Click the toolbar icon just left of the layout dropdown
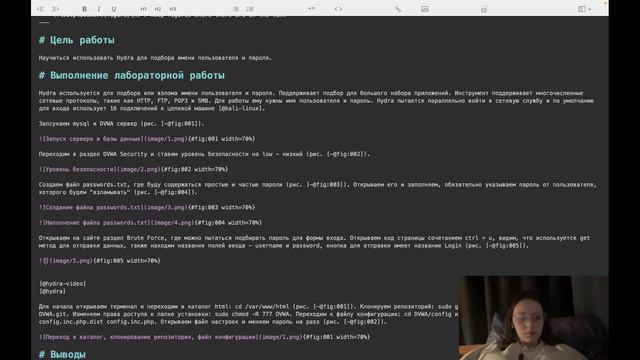This screenshot has width=640, height=360. point(484,9)
